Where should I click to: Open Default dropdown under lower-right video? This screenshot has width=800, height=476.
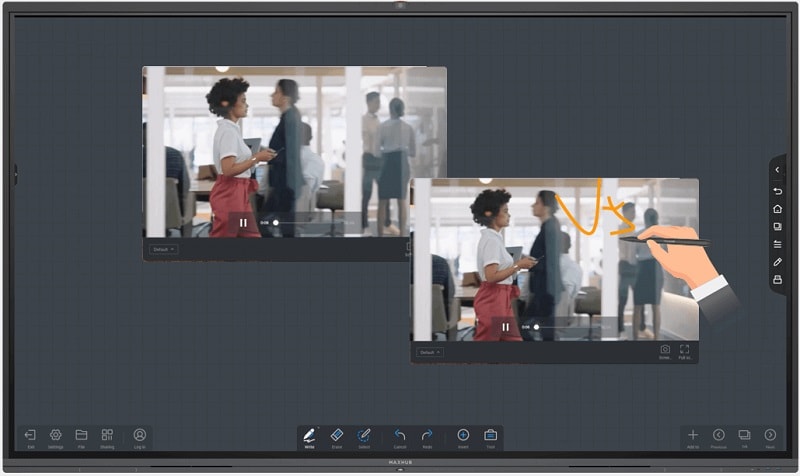pyautogui.click(x=430, y=353)
